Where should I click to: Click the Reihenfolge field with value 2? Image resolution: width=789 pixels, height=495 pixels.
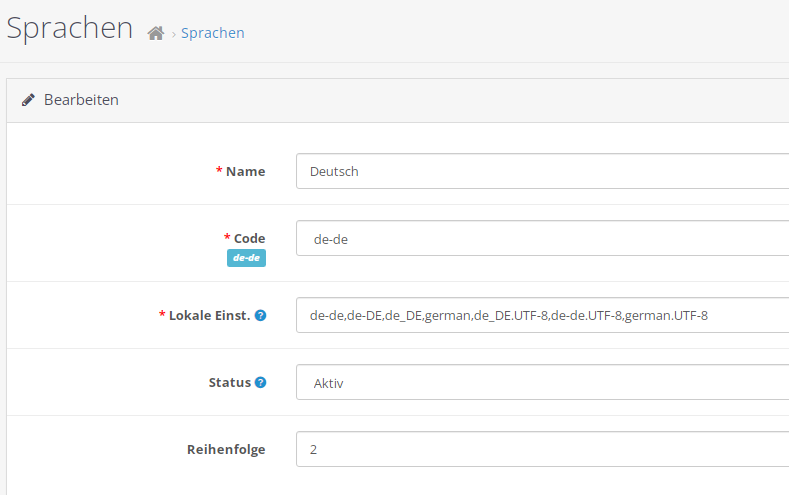[542, 449]
